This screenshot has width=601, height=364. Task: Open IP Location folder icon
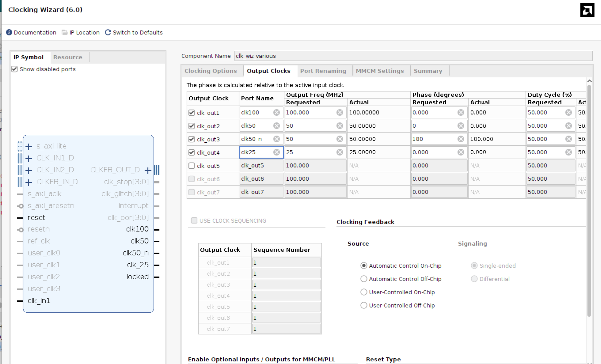point(64,32)
